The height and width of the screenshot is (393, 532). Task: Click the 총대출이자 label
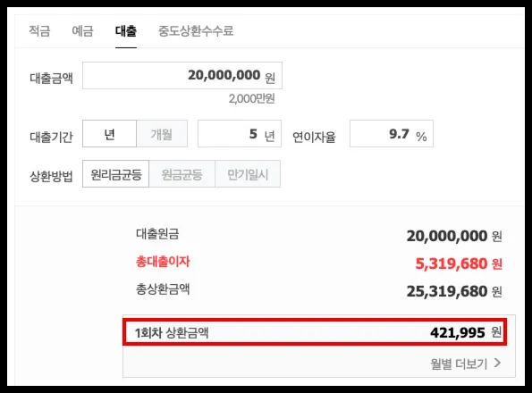[163, 262]
